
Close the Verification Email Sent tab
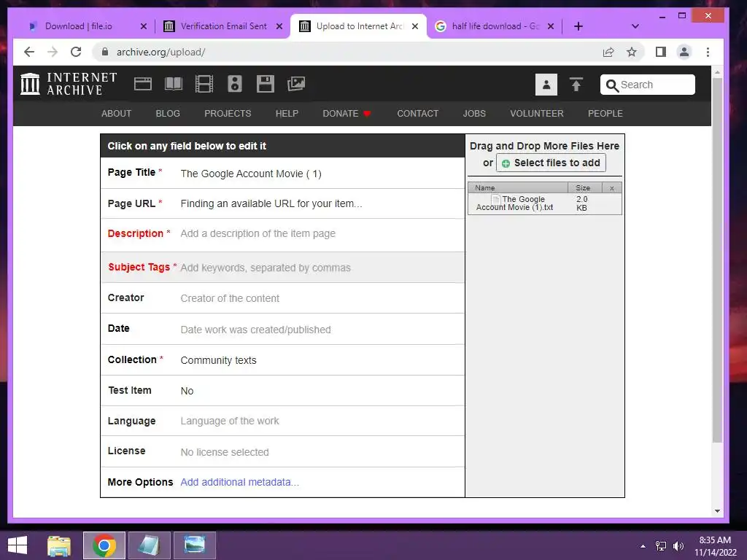tap(279, 26)
